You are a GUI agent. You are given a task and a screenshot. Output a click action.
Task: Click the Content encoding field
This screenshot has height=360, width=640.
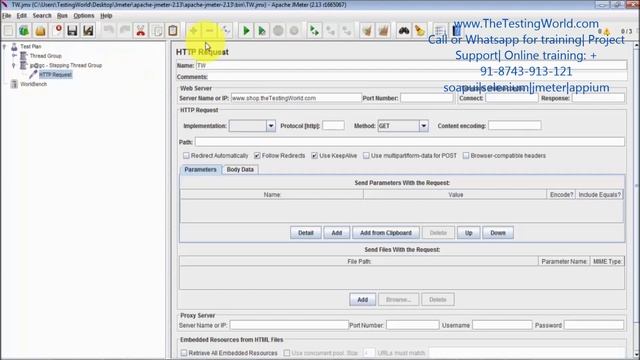pos(515,126)
